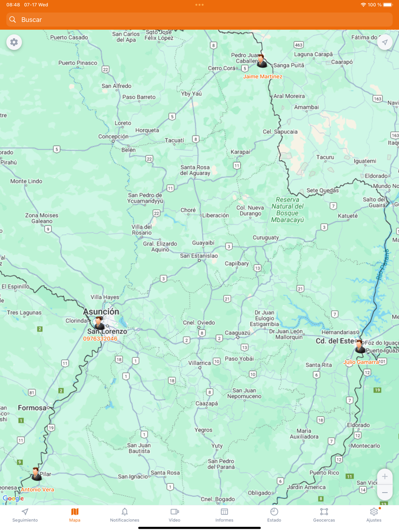Image resolution: width=399 pixels, height=532 pixels.
Task: Switch to the Mapa tab
Action: pyautogui.click(x=75, y=515)
